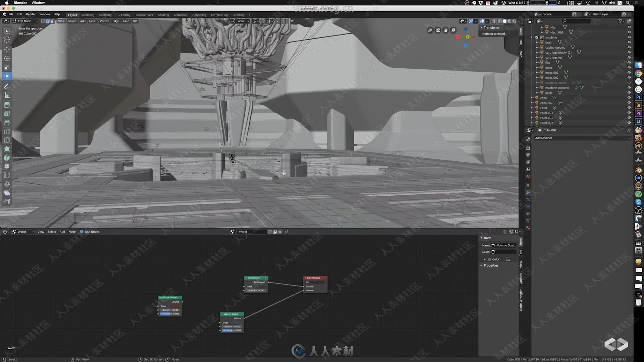Open the Edit Mode dropdown
Image resolution: width=644 pixels, height=362 pixels.
point(25,21)
